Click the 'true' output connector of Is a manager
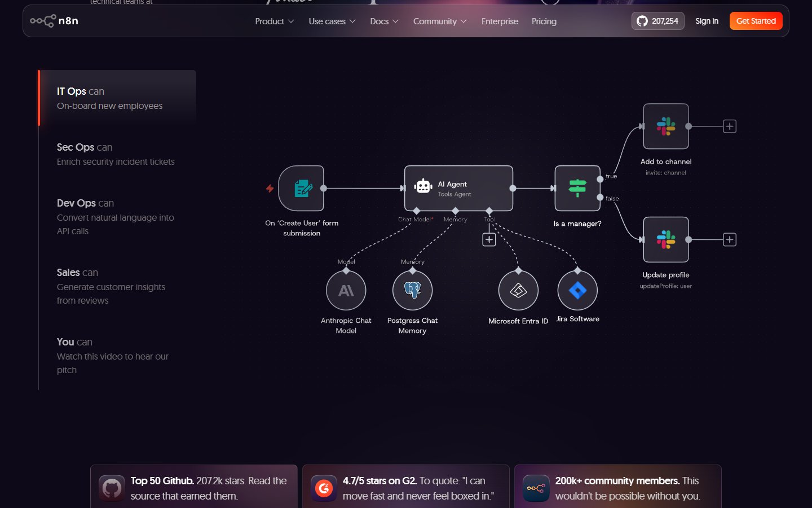 (600, 179)
